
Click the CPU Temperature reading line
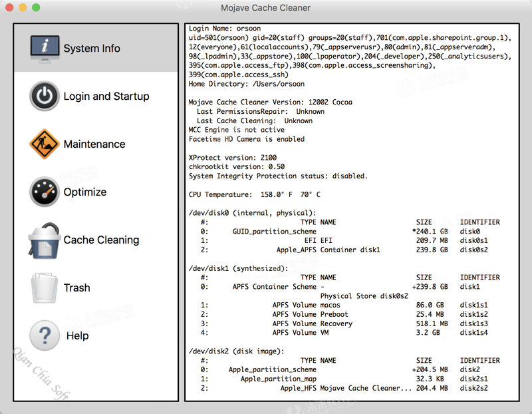pyautogui.click(x=255, y=194)
